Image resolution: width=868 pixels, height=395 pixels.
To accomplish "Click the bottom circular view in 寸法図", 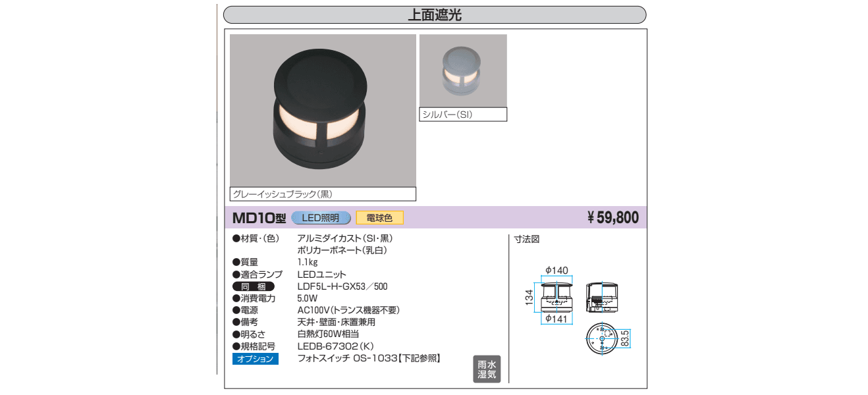I will (603, 340).
